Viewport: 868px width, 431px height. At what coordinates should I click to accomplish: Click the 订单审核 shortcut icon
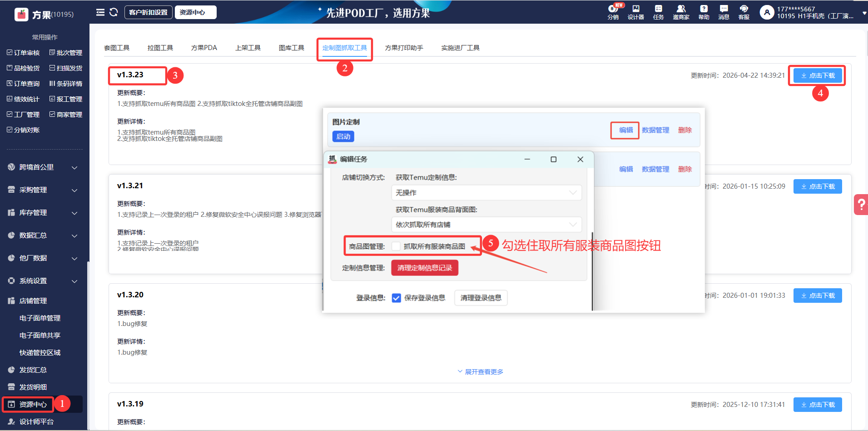[10, 53]
